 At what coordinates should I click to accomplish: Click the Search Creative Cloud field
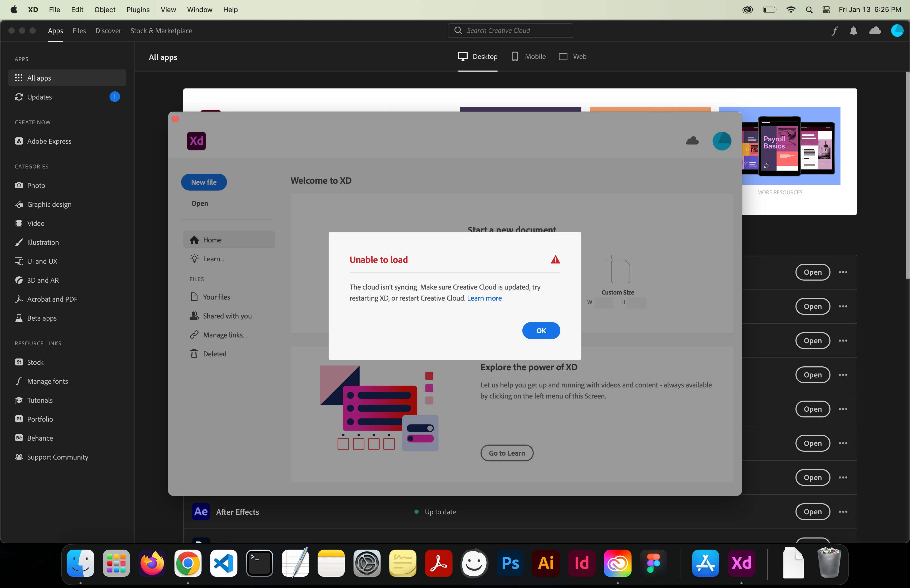coord(510,31)
